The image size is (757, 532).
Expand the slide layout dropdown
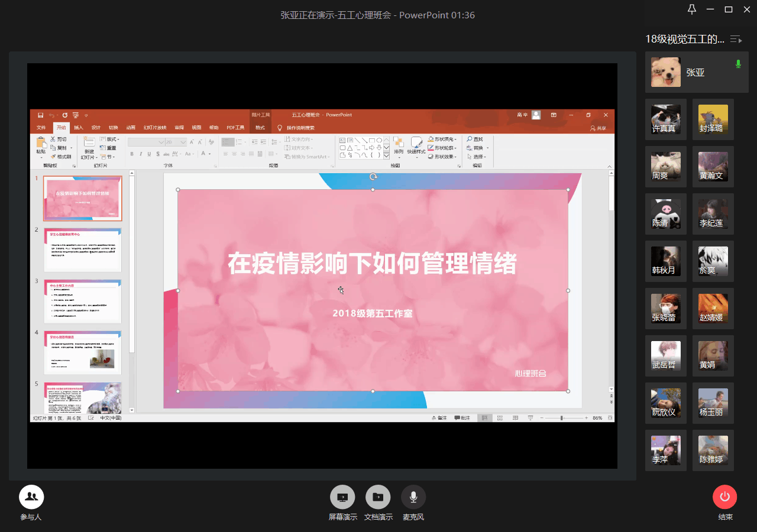click(x=109, y=140)
